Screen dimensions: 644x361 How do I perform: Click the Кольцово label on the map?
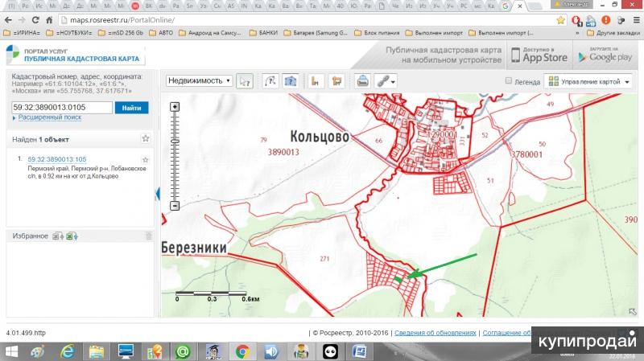(x=320, y=137)
